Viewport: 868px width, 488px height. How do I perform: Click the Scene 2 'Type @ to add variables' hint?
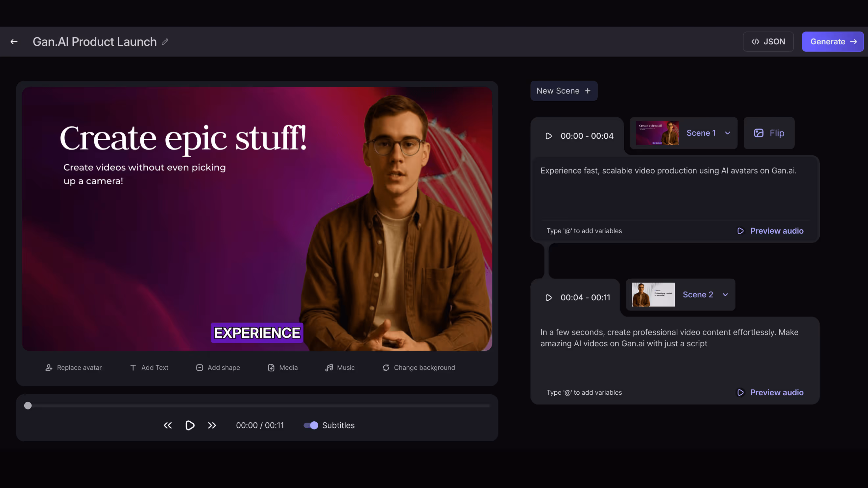pos(584,393)
